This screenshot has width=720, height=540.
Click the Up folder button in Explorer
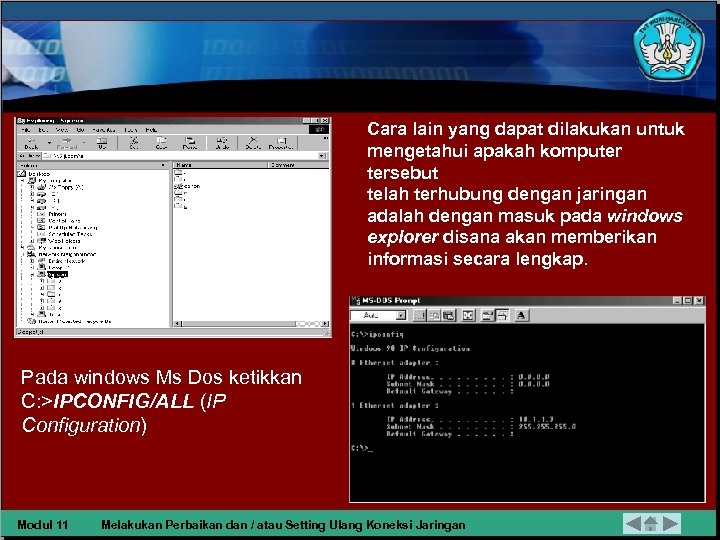(x=102, y=143)
